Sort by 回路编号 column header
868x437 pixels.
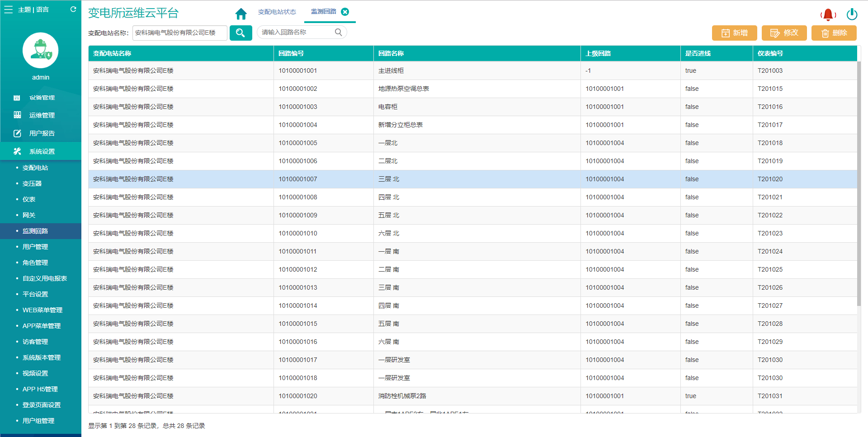(x=324, y=53)
